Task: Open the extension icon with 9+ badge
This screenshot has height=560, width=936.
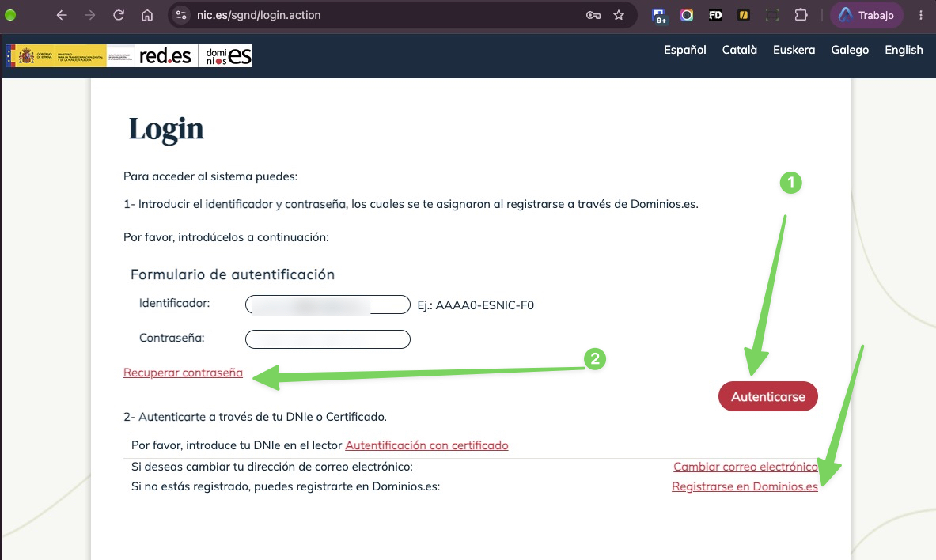Action: coord(659,16)
